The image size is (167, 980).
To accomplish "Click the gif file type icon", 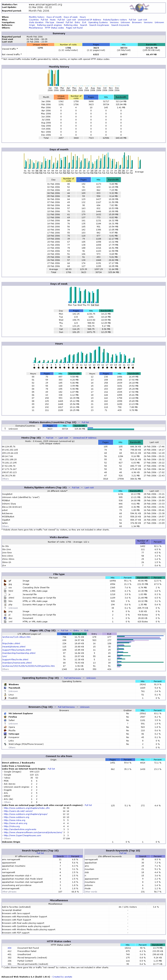I will click(5, 581).
